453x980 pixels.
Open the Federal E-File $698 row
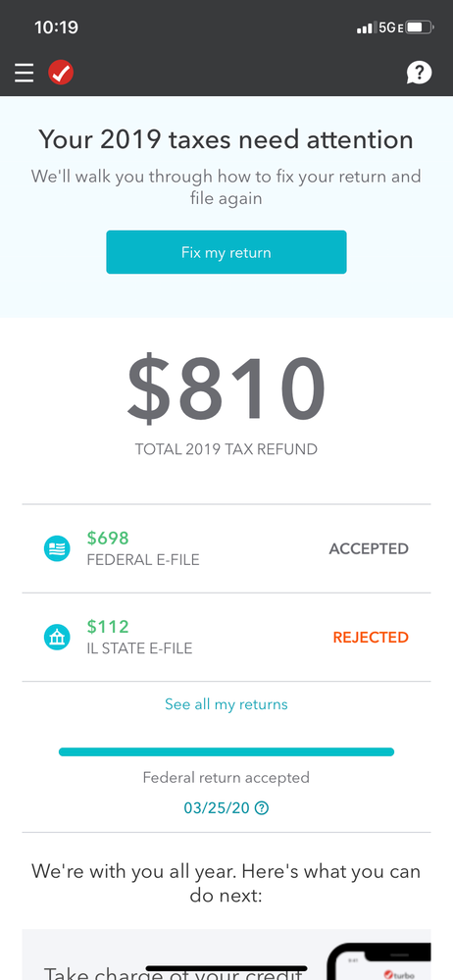pyautogui.click(x=226, y=548)
